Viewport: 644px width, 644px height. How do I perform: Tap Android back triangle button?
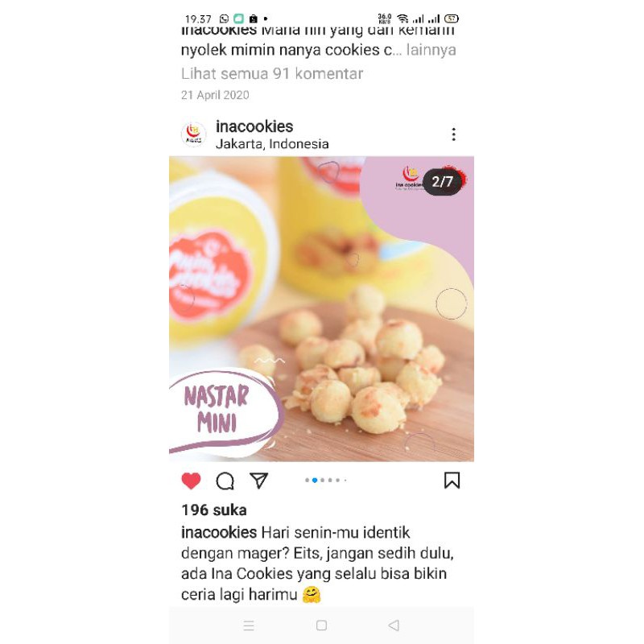click(x=394, y=625)
